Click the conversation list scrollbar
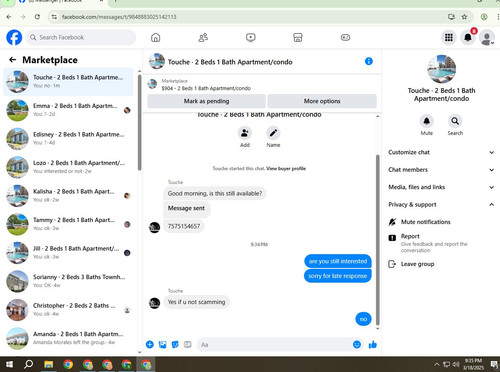The height and width of the screenshot is (372, 500). tap(139, 122)
